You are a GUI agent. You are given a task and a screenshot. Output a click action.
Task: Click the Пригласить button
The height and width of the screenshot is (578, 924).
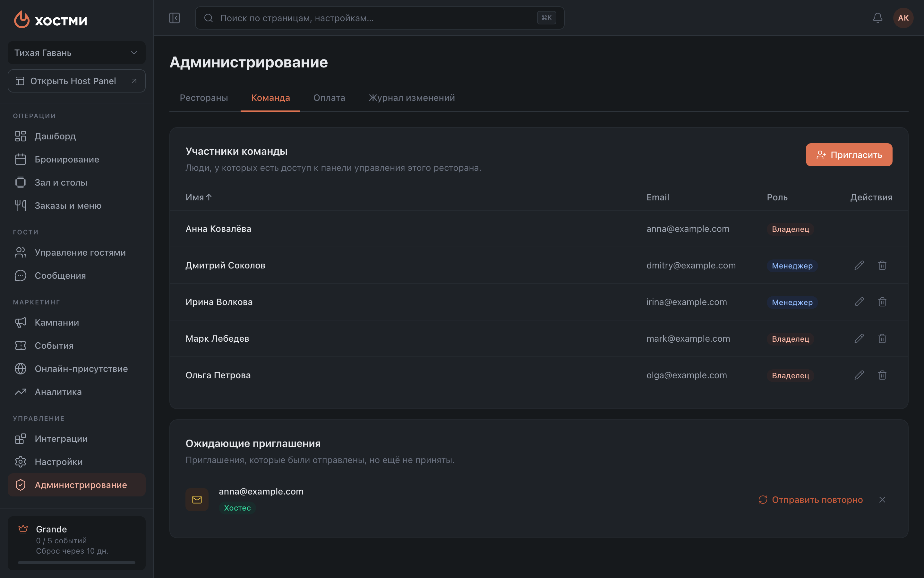tap(849, 155)
